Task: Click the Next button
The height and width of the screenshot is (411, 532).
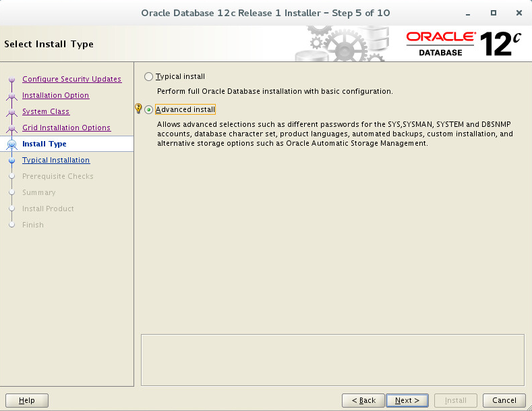Action: [407, 400]
